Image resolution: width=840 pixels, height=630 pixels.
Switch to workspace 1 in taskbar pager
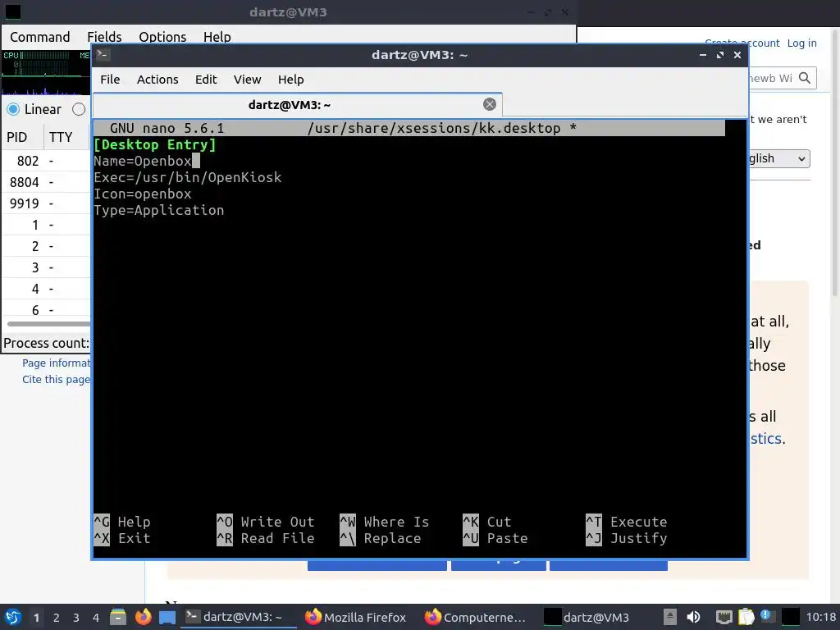[x=36, y=618]
